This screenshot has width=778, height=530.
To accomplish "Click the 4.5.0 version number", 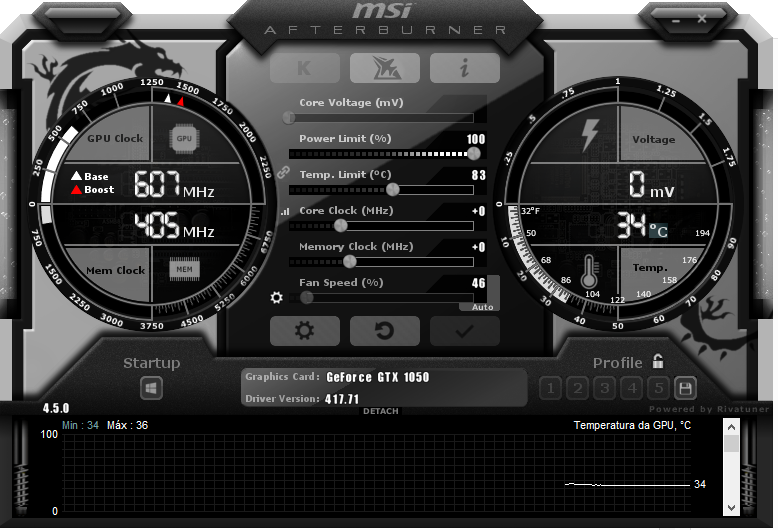I will (56, 408).
